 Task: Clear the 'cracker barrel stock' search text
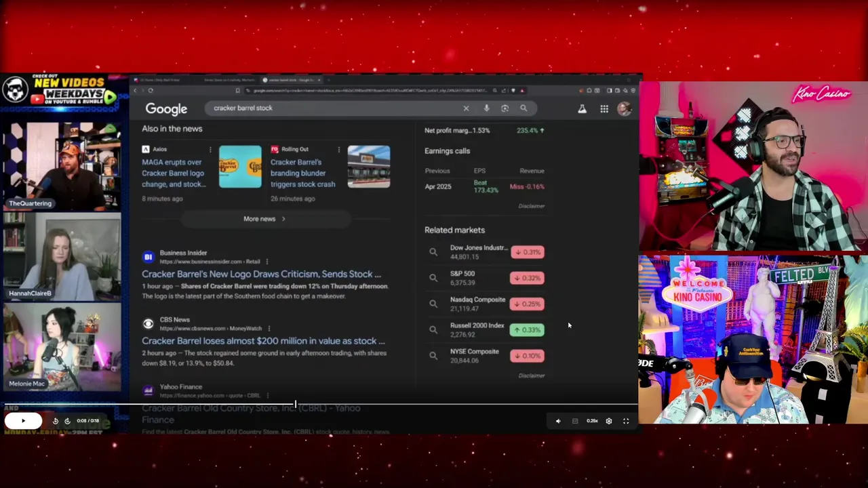pyautogui.click(x=466, y=108)
